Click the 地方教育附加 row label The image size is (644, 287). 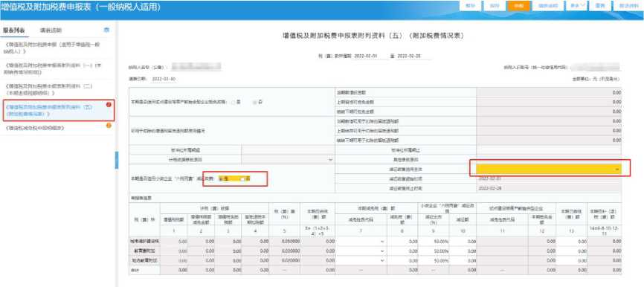pos(144,260)
